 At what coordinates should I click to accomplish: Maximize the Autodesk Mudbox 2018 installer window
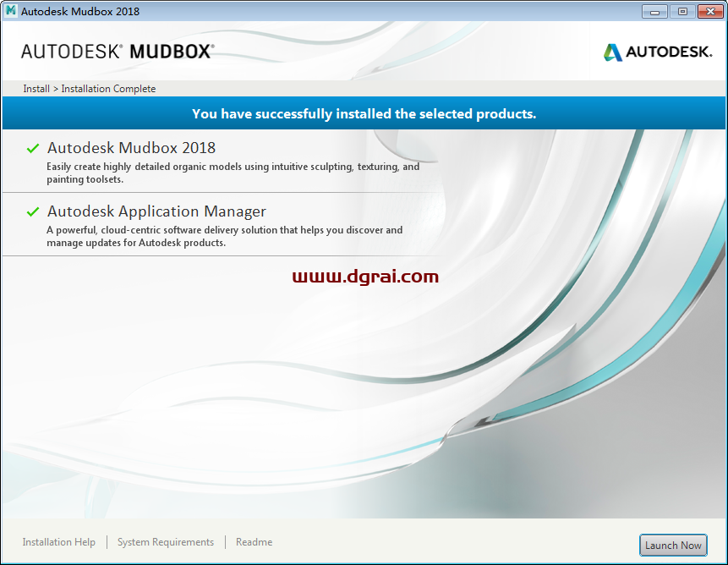682,12
